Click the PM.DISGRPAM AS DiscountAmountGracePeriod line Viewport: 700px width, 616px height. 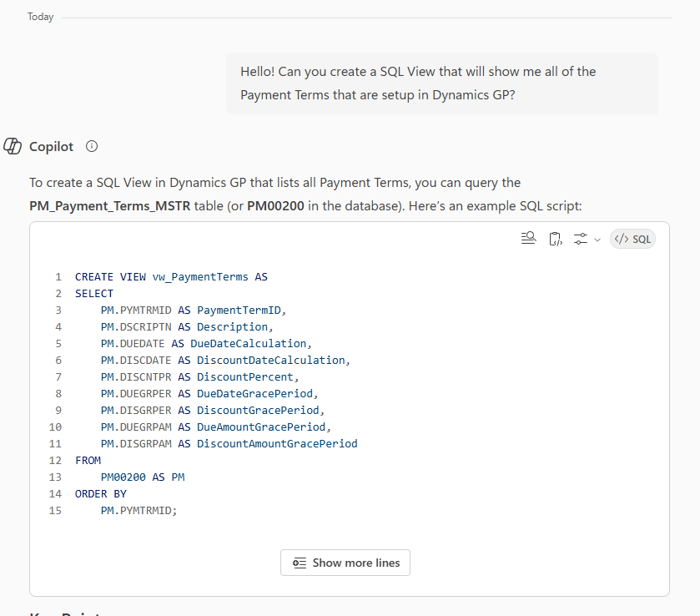[x=229, y=443]
